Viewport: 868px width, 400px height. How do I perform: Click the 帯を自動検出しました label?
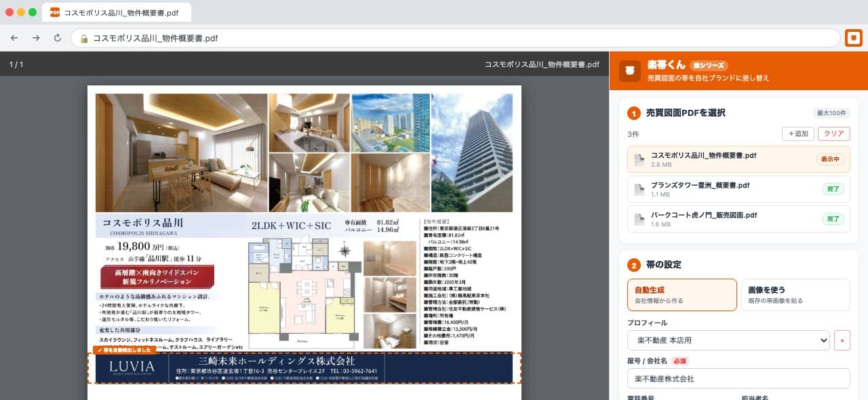point(125,350)
